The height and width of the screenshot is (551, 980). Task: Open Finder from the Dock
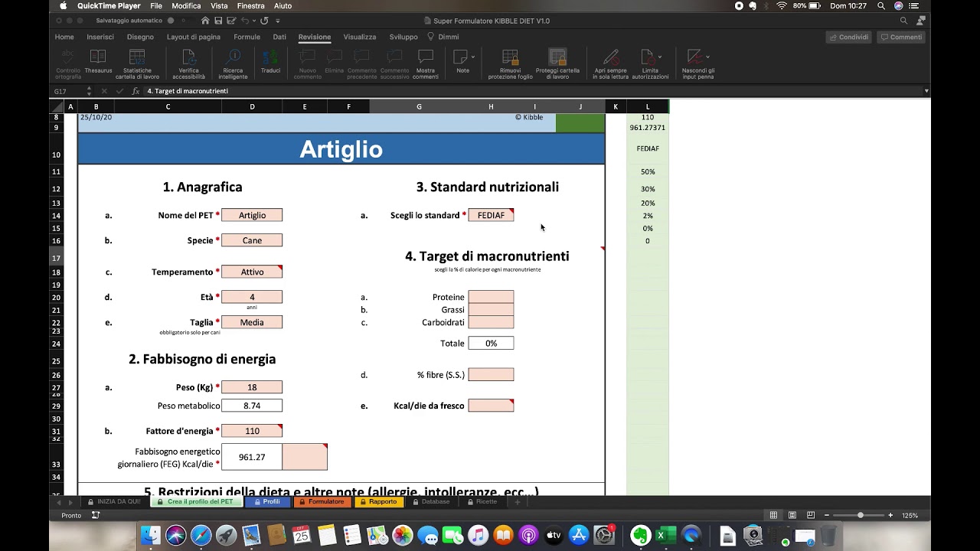(x=151, y=535)
